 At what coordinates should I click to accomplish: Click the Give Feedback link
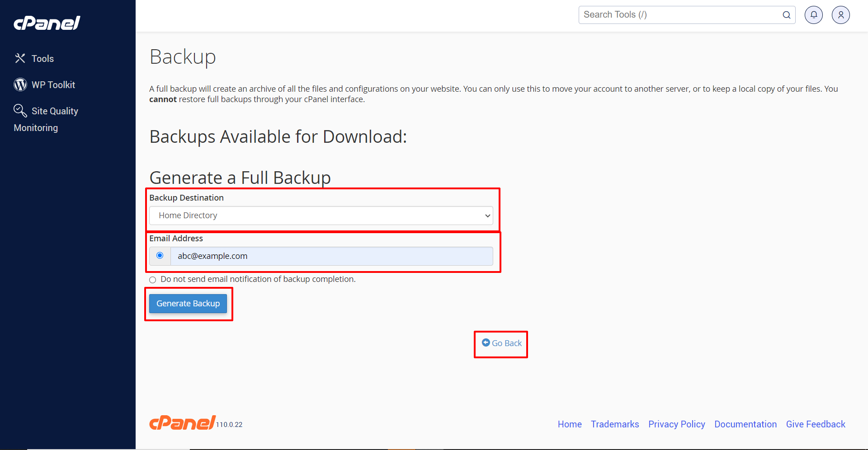(816, 424)
